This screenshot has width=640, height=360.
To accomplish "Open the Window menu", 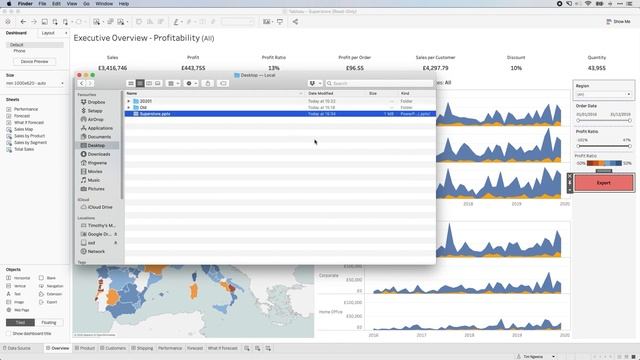I will tap(104, 4).
